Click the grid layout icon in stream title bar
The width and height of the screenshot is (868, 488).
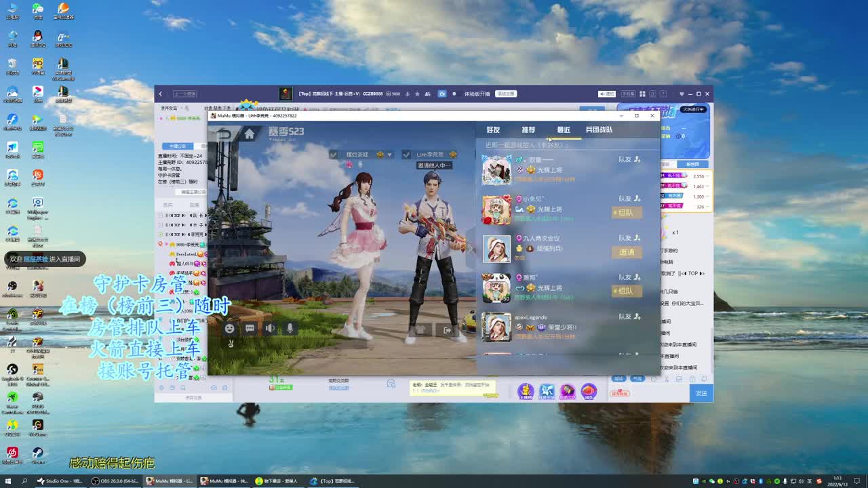tap(643, 94)
